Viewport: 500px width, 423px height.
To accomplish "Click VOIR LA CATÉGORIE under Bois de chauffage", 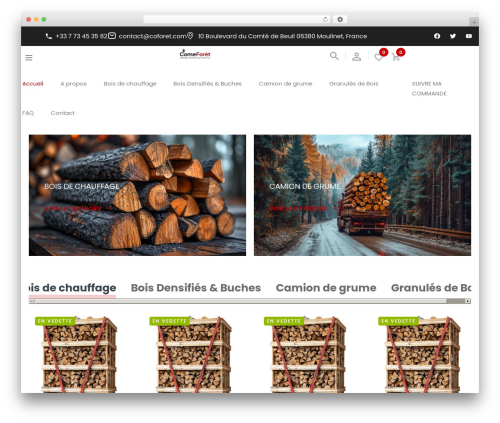I will point(73,209).
